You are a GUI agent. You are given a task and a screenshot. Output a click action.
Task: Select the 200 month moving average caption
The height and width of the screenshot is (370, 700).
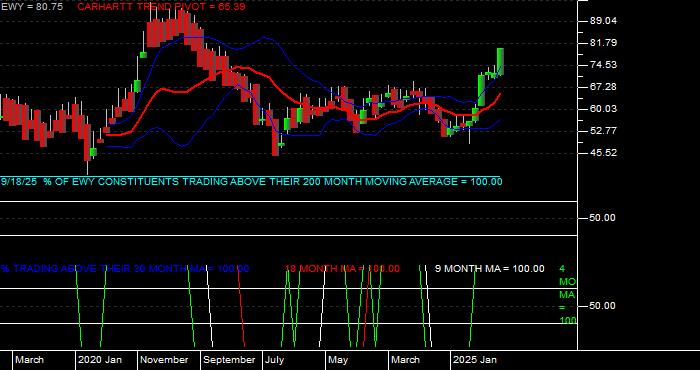pos(252,182)
